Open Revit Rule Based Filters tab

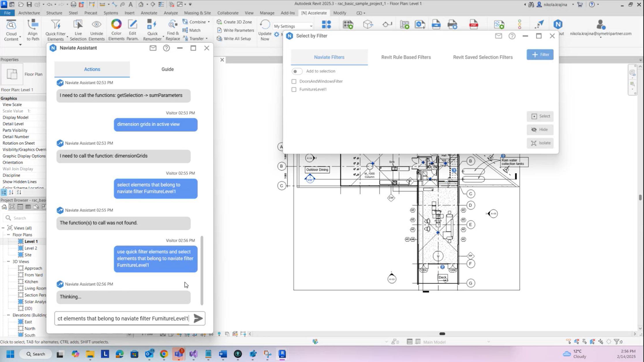coord(406,57)
